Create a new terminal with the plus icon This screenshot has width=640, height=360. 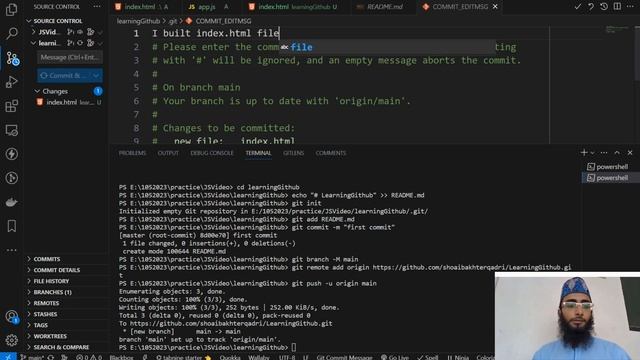click(584, 152)
